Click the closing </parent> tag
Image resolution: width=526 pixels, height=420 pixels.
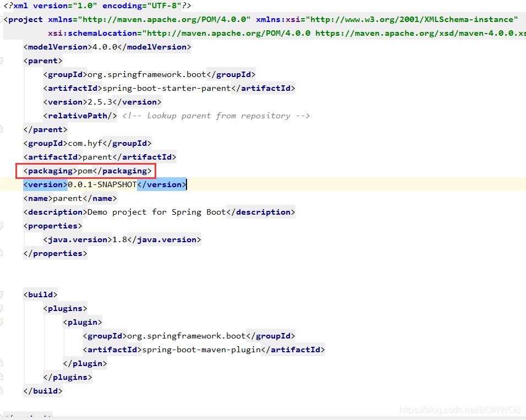pos(45,129)
